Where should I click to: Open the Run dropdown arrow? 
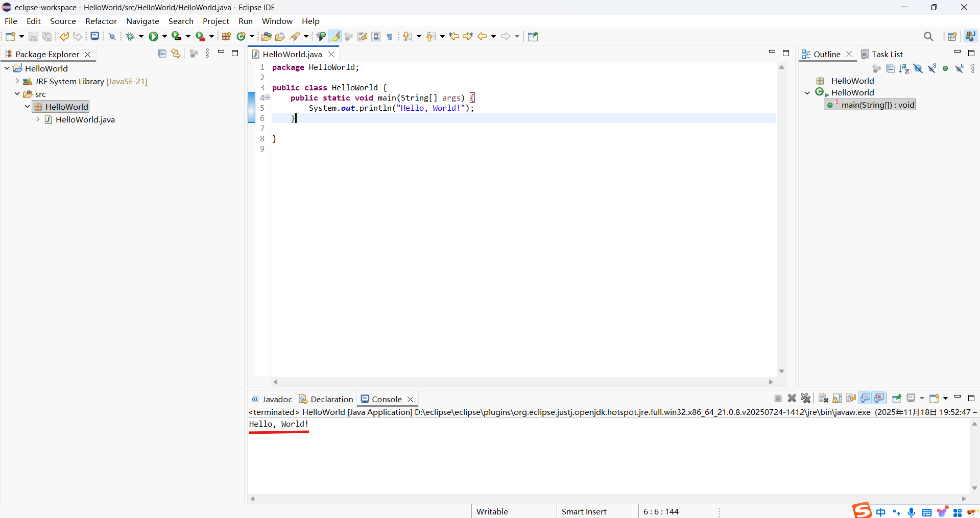[x=164, y=36]
